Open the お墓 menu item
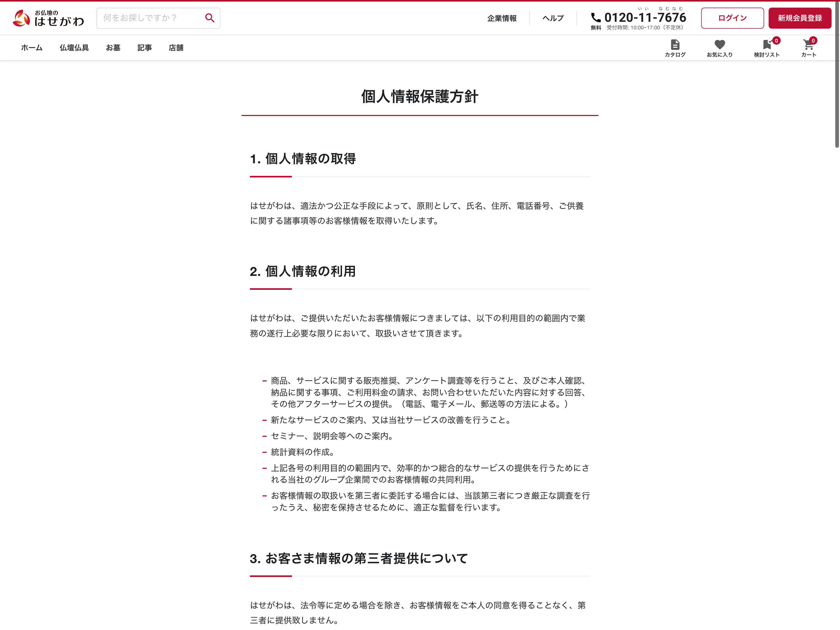Screen dimensions: 840x630 click(x=113, y=48)
